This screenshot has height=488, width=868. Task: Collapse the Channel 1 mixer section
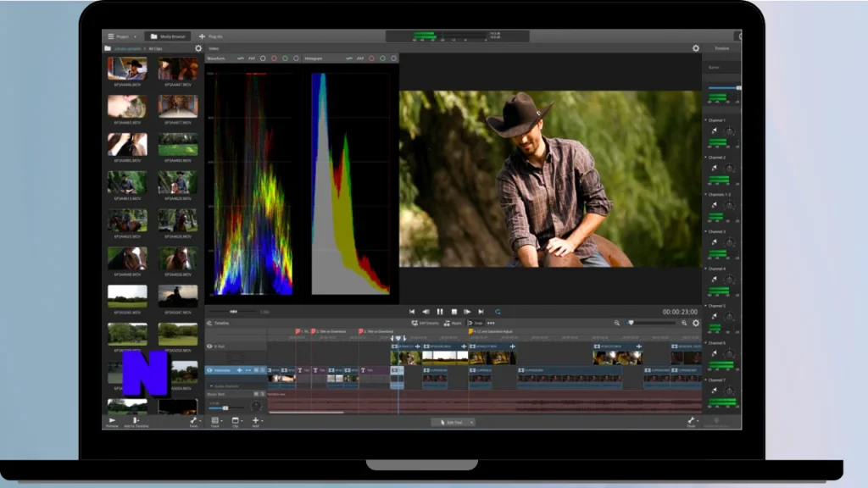point(706,120)
